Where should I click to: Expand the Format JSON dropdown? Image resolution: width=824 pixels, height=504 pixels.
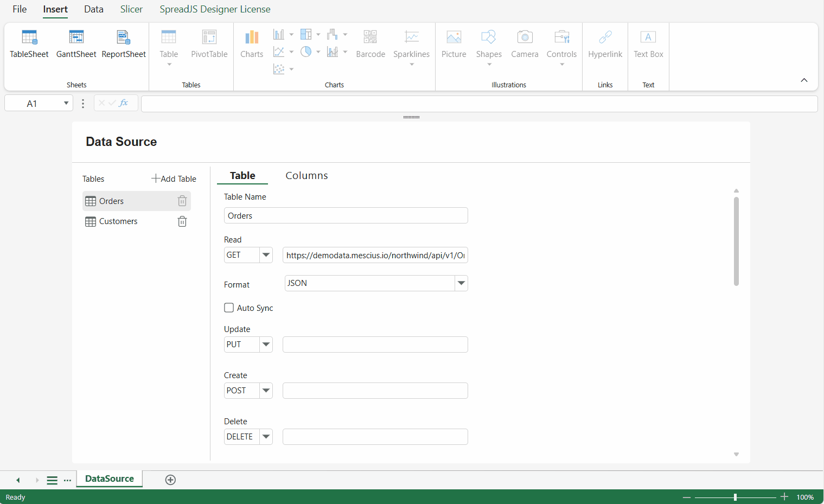click(x=461, y=283)
